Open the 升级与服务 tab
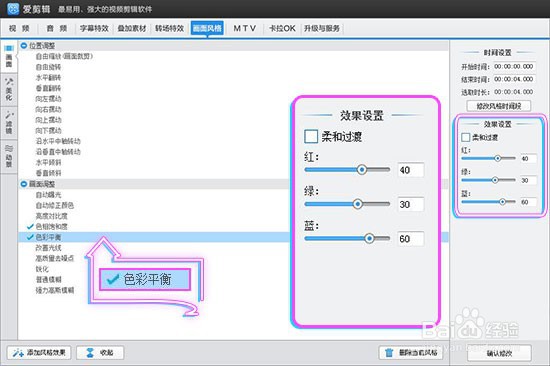The width and height of the screenshot is (550, 366). pyautogui.click(x=322, y=28)
